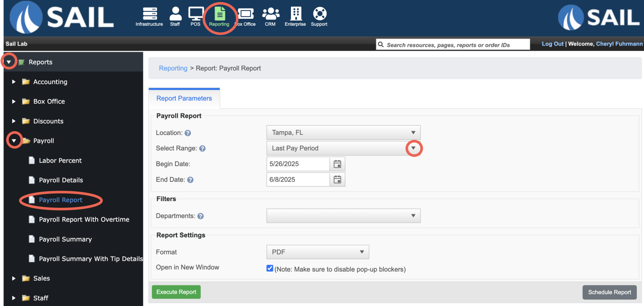Expand the Accounting folder arrow
644x306 pixels.
(x=14, y=82)
